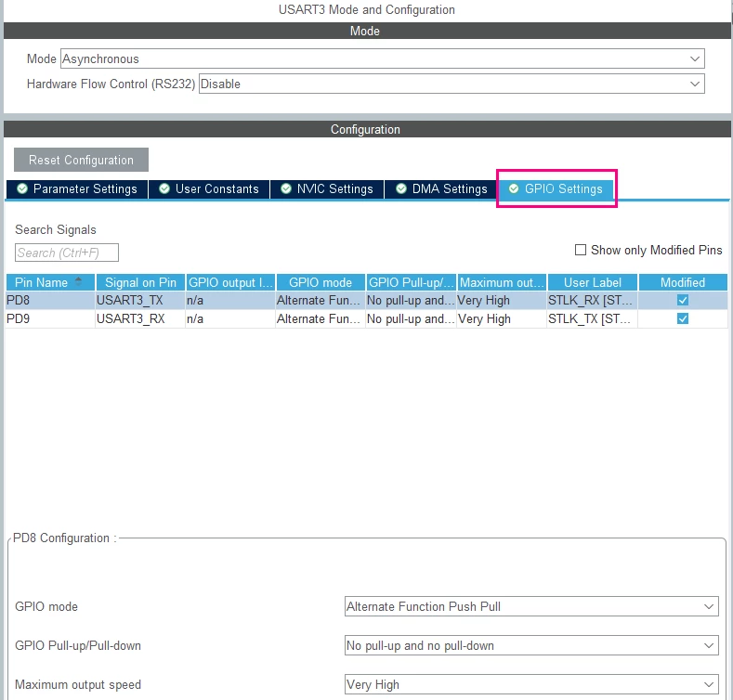Image resolution: width=733 pixels, height=700 pixels.
Task: Click the Signal on Pin column header
Action: 140,283
